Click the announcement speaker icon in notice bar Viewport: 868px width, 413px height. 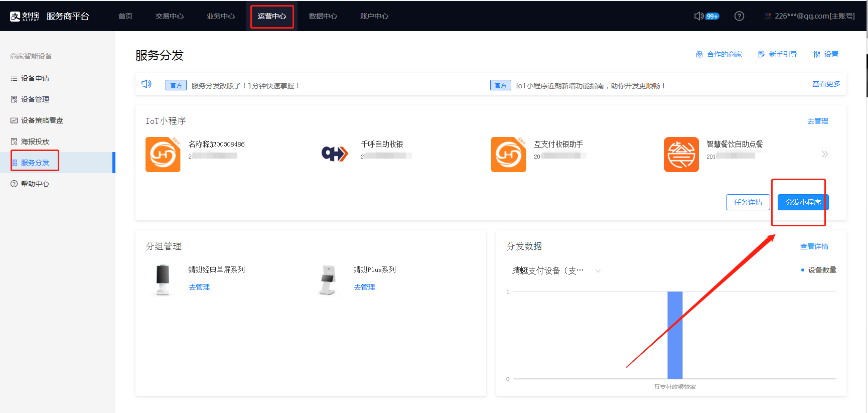click(147, 84)
